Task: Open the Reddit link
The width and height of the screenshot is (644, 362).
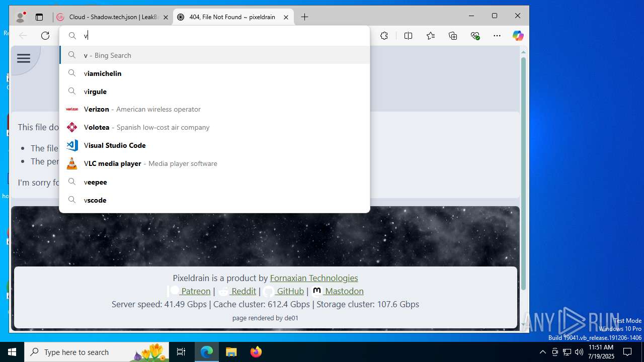Action: coord(237,291)
